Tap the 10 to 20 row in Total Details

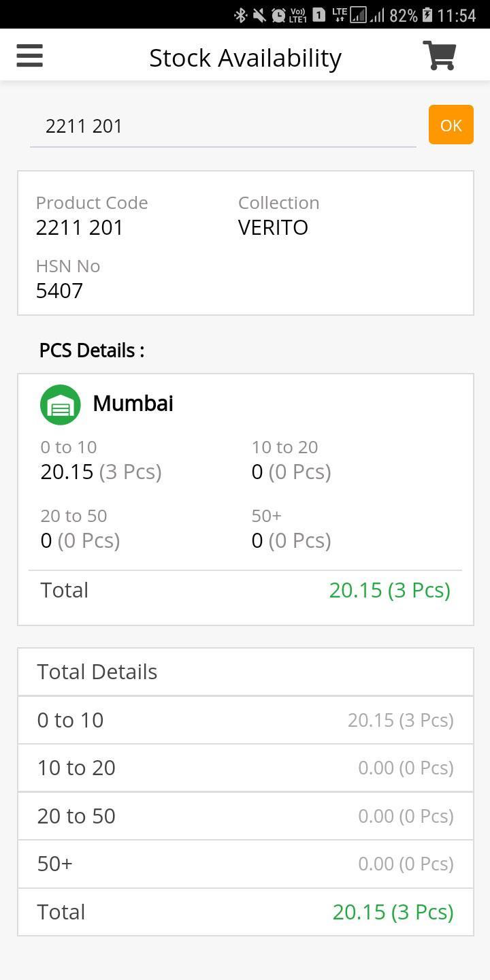click(245, 768)
